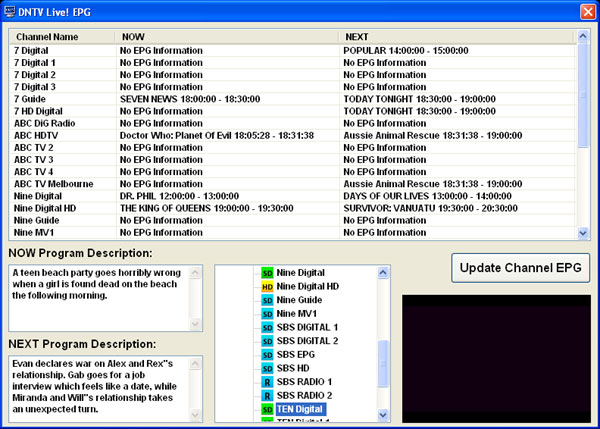This screenshot has width=600, height=429.
Task: Select the 7 Digital 2 channel row
Action: [x=293, y=75]
